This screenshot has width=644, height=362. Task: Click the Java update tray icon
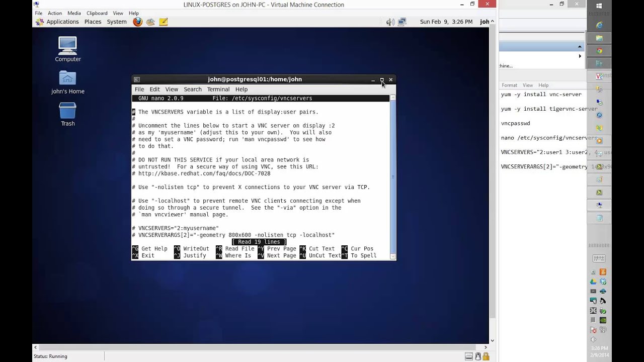click(x=603, y=272)
